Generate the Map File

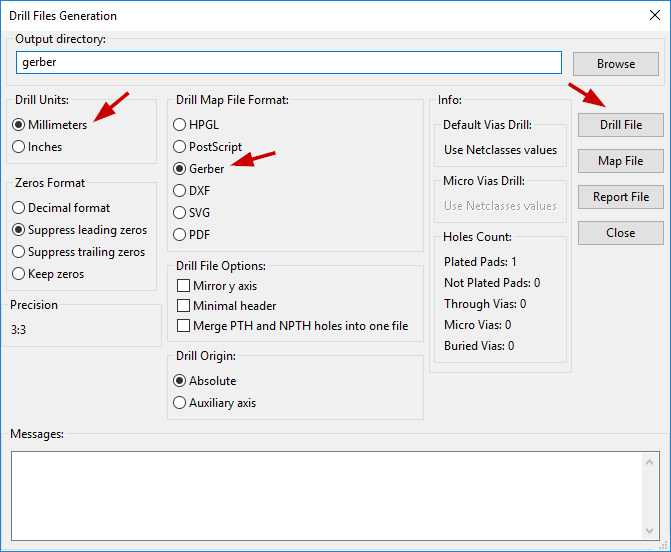point(621,161)
